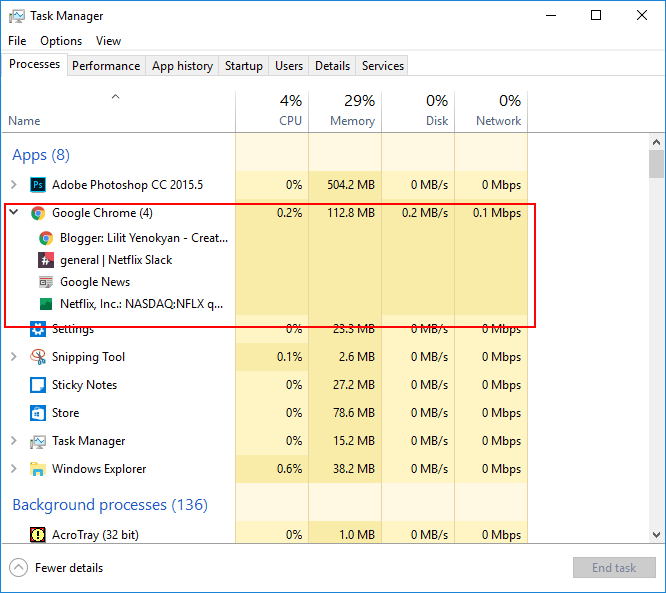
Task: Sort processes by the Name column
Action: 118,111
